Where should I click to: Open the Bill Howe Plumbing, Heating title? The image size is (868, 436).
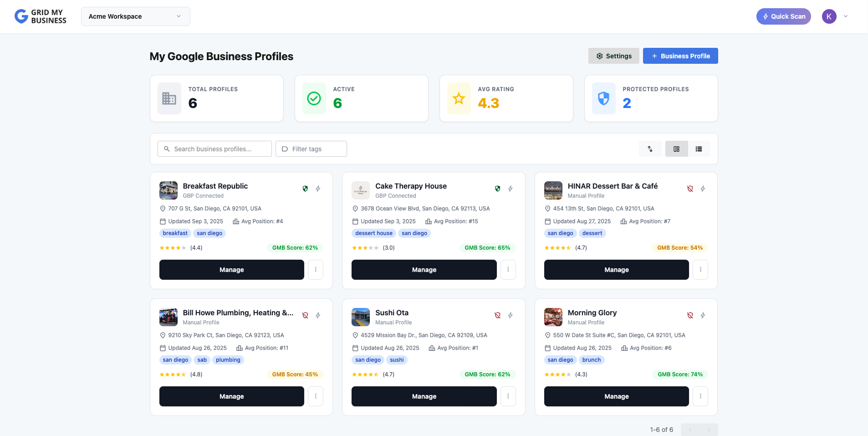238,313
